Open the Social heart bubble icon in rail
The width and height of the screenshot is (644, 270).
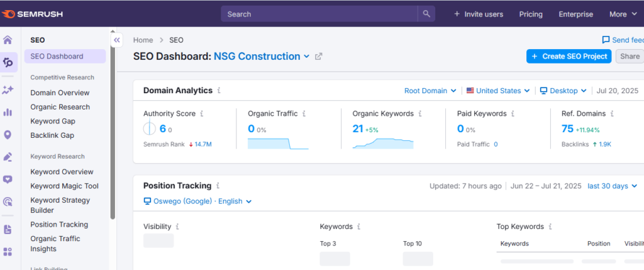(8, 179)
